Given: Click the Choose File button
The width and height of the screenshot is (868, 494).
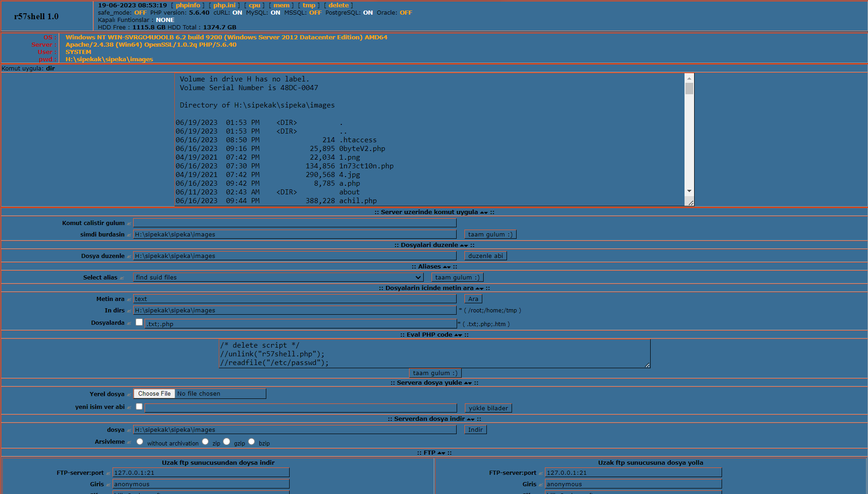Looking at the screenshot, I should coord(154,393).
